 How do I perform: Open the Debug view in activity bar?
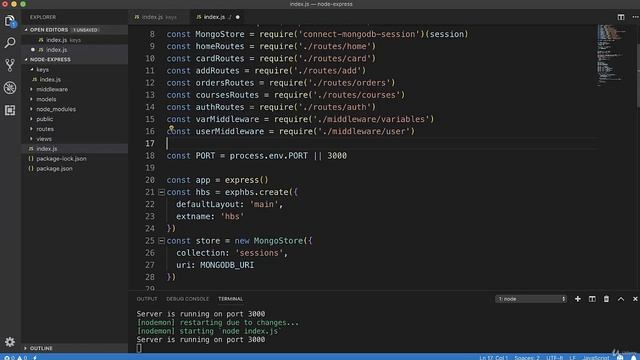coord(10,87)
